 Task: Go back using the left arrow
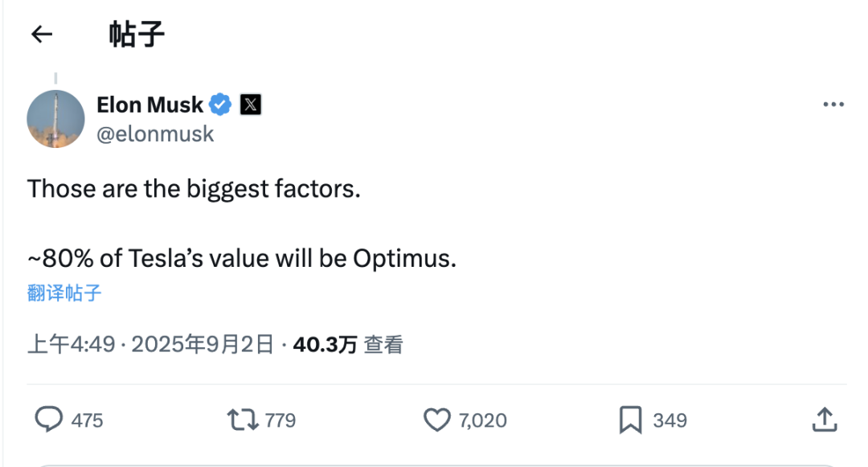point(42,35)
